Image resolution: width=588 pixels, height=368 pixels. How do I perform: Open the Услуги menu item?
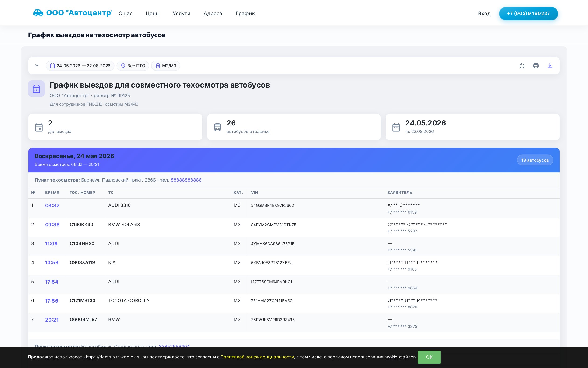pyautogui.click(x=182, y=13)
